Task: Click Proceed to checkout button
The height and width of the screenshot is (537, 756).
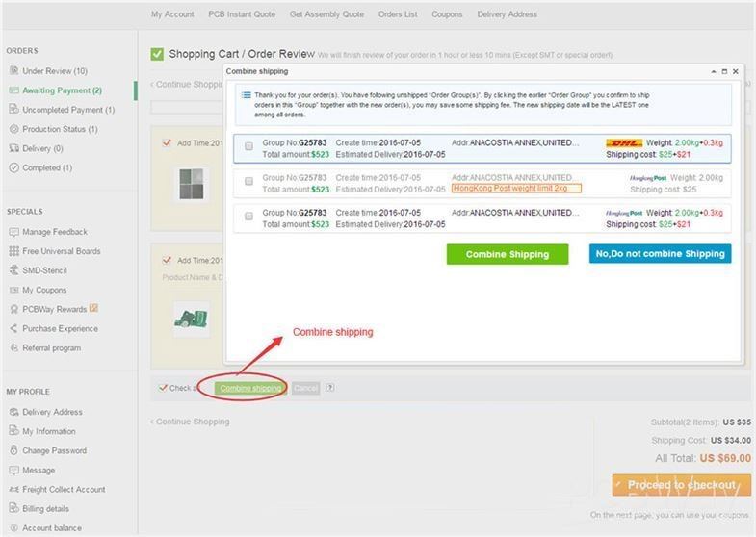Action: [681, 485]
